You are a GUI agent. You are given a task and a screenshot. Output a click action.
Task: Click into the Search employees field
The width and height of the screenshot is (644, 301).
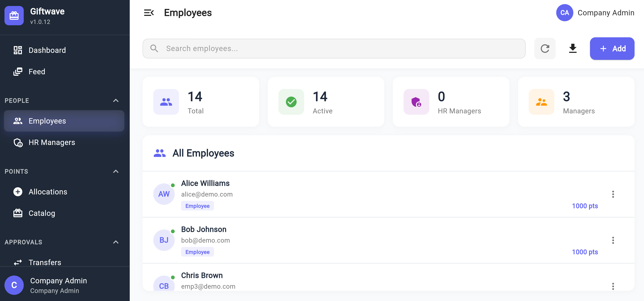(x=334, y=49)
